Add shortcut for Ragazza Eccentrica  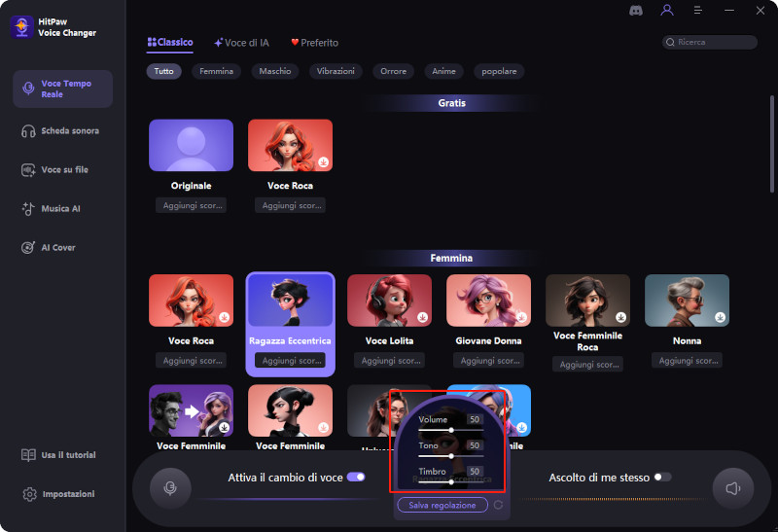click(290, 361)
